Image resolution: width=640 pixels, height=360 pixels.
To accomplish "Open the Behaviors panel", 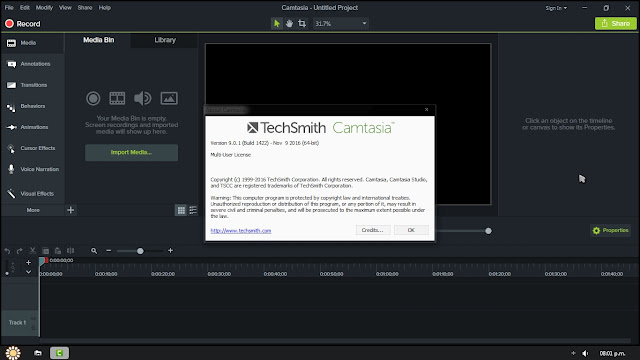I will click(32, 106).
